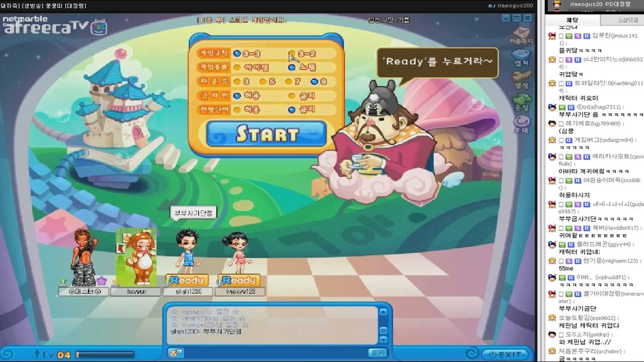Image resolution: width=644 pixels, height=362 pixels.
Task: Set rounds to 7
Action: pos(288,81)
